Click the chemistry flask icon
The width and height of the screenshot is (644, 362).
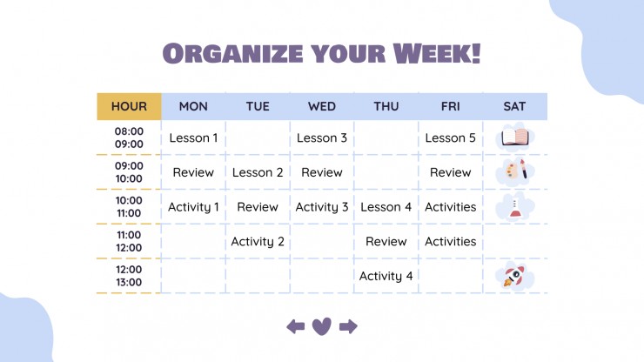pos(514,206)
